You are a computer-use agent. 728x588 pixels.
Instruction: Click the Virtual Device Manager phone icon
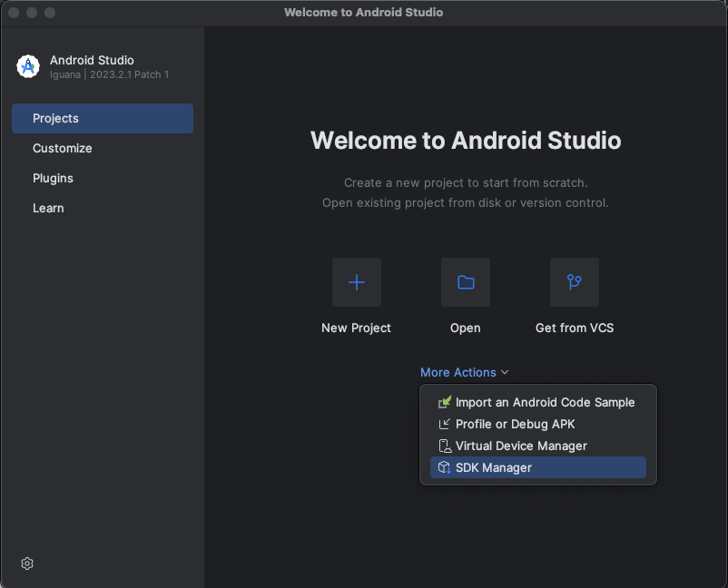[444, 446]
